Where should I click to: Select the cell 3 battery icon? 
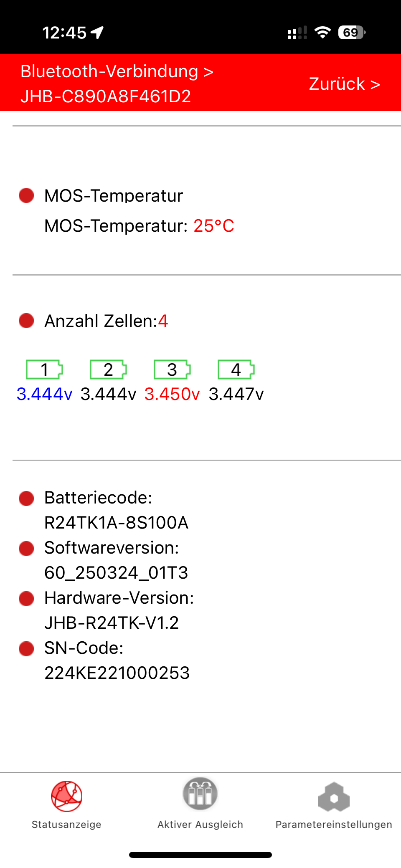[x=172, y=369]
